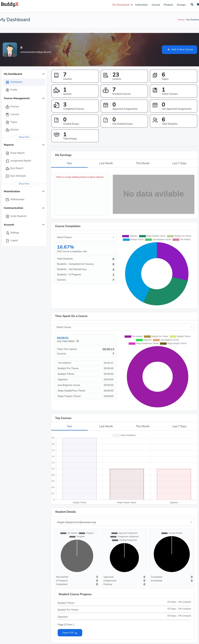Click the Settings icon under Account

pyautogui.click(x=7, y=233)
